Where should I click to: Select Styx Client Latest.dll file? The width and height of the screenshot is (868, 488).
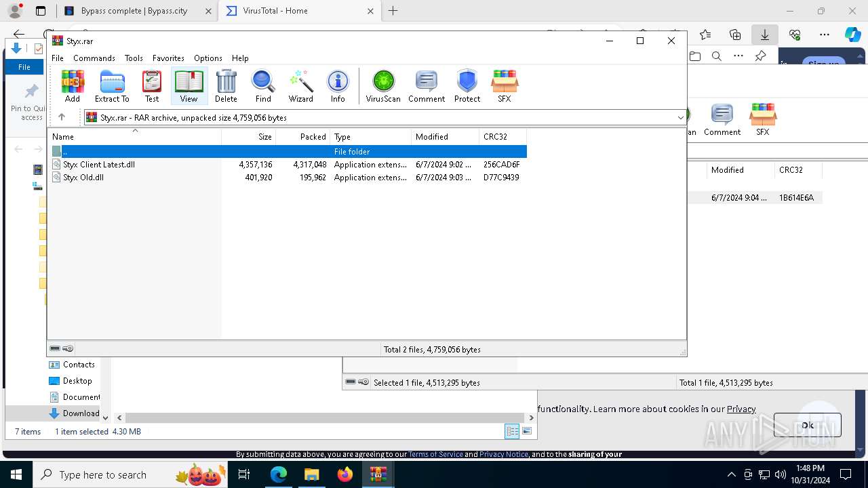tap(287, 165)
